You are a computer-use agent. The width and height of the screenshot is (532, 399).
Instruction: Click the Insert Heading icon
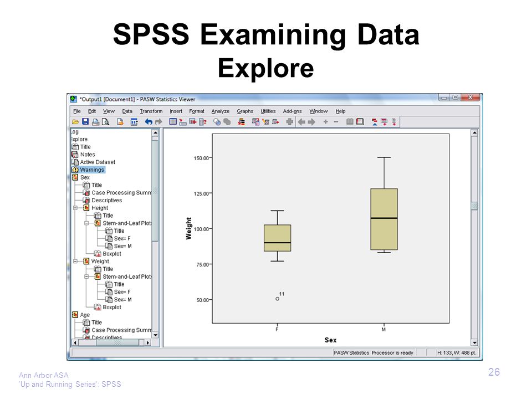tap(375, 122)
